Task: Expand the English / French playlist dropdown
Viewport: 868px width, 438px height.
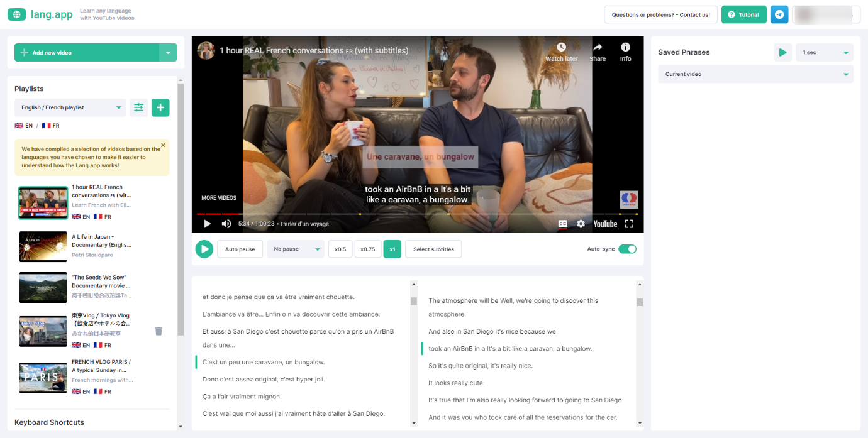Action: click(x=70, y=107)
